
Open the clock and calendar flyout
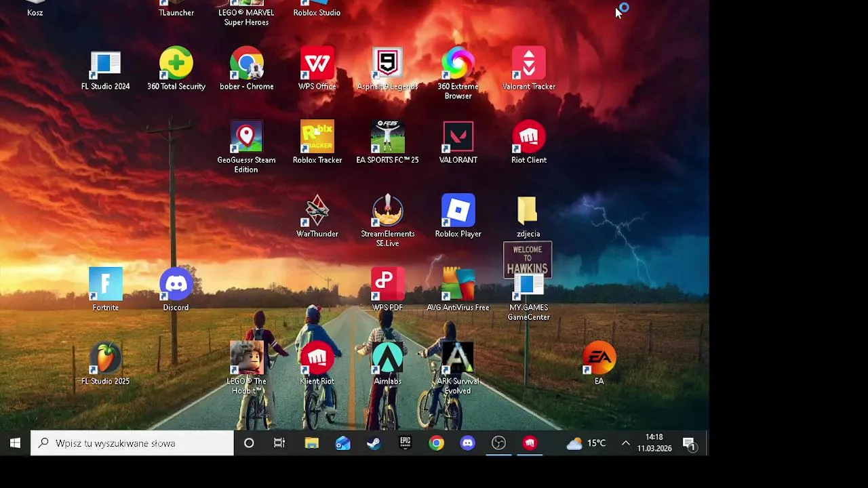tap(654, 443)
